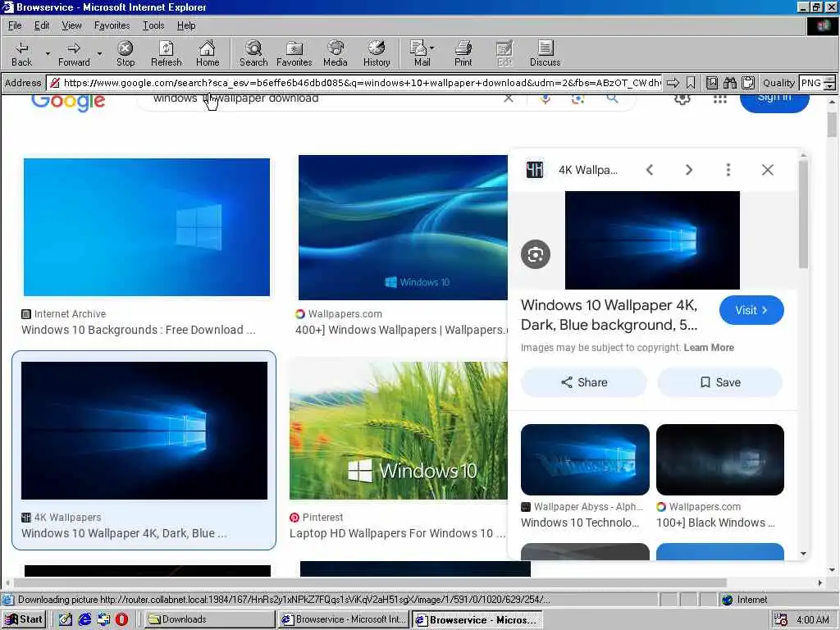
Task: Click the system tray scheduler icon
Action: [x=781, y=620]
